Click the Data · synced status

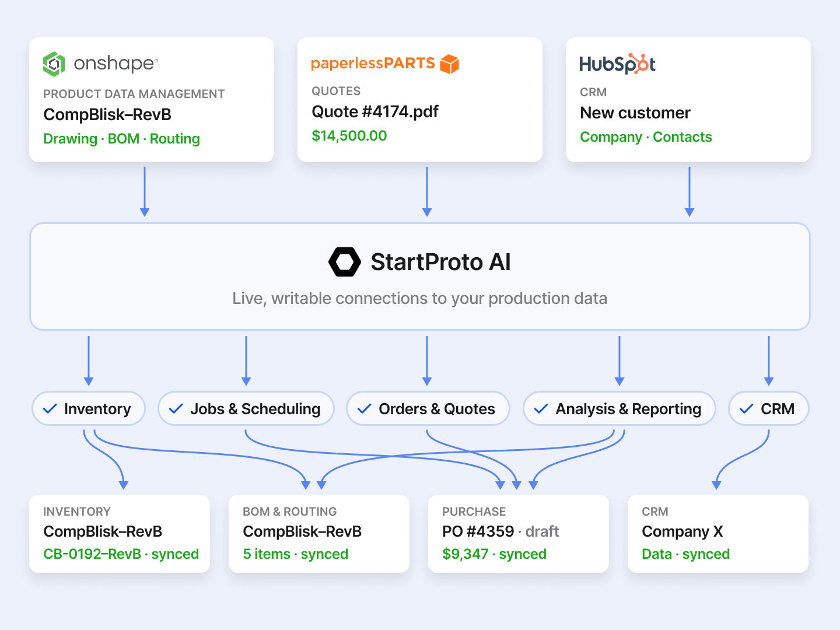click(685, 554)
